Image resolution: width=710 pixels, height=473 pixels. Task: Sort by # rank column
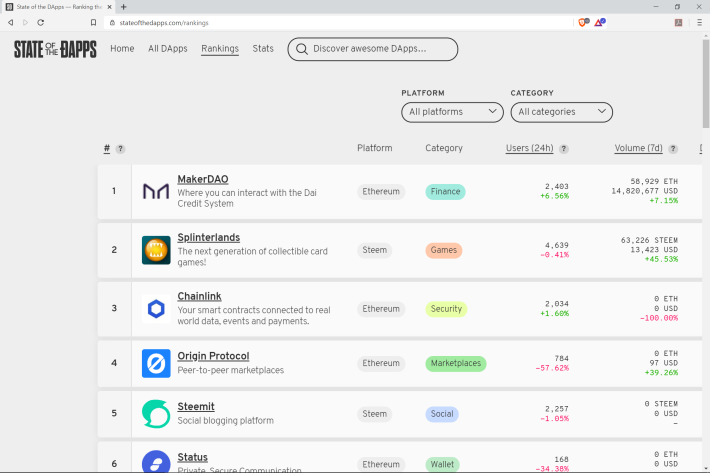click(x=107, y=148)
